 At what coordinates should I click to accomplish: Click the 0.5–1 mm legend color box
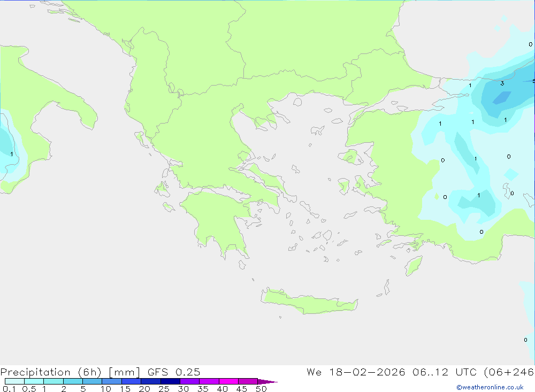coord(34,381)
